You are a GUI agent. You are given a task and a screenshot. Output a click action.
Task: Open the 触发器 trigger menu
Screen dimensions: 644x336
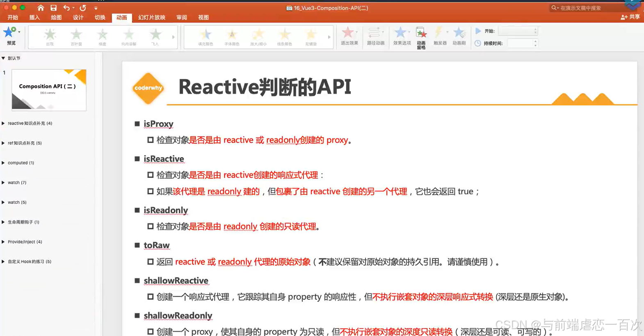coord(440,36)
